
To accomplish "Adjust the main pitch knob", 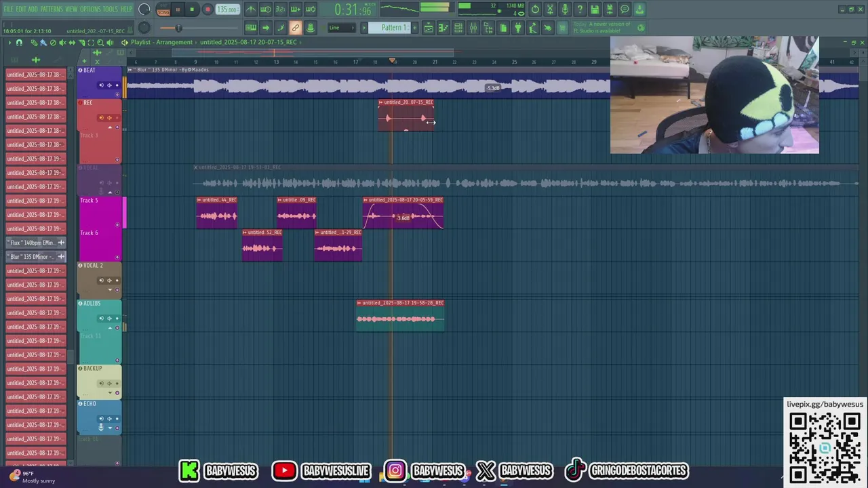I will click(x=144, y=28).
